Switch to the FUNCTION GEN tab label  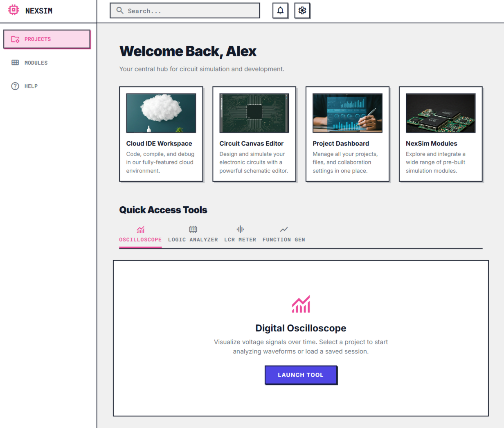point(283,240)
